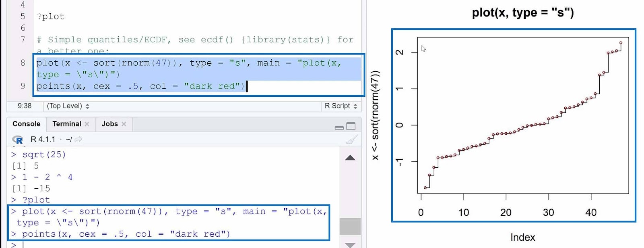644x248 pixels.
Task: View current working directory arrow icon
Action: 78,139
